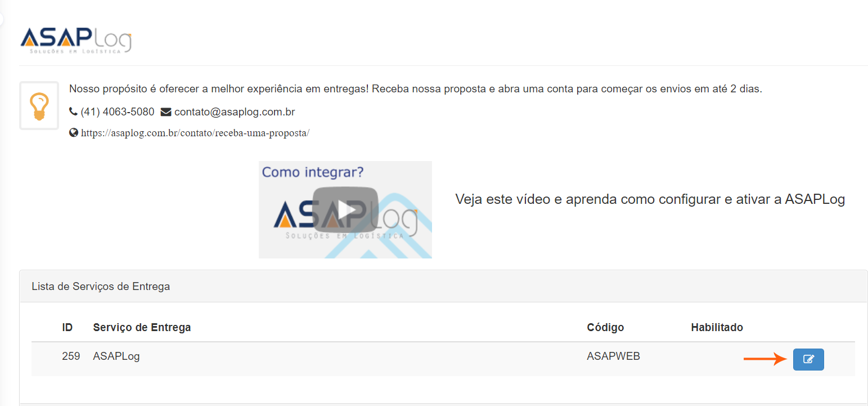The image size is (868, 406).
Task: Click the 'ID' column header
Action: tap(68, 327)
